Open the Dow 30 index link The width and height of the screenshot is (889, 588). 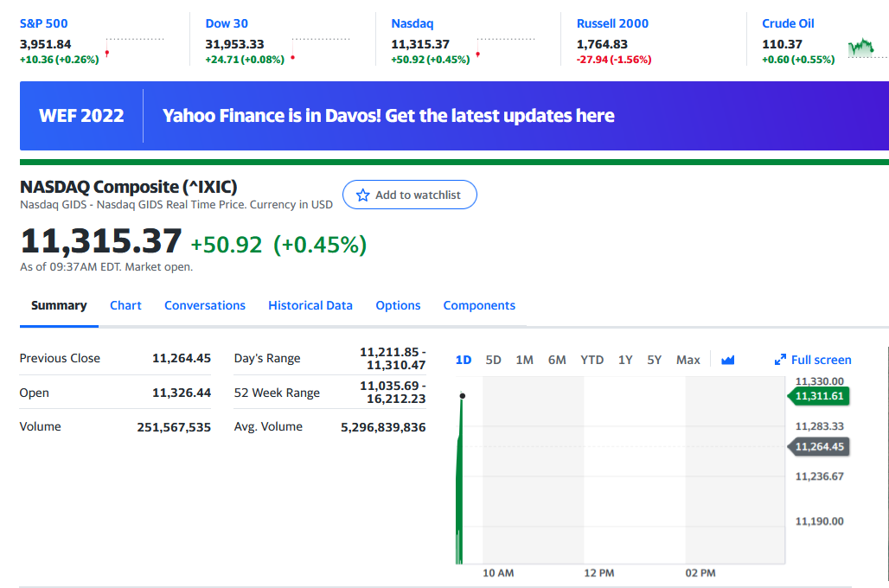click(227, 24)
